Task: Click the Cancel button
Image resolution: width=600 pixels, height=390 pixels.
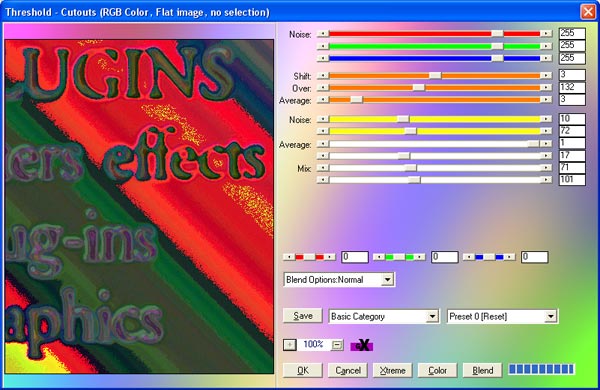Action: click(x=348, y=370)
